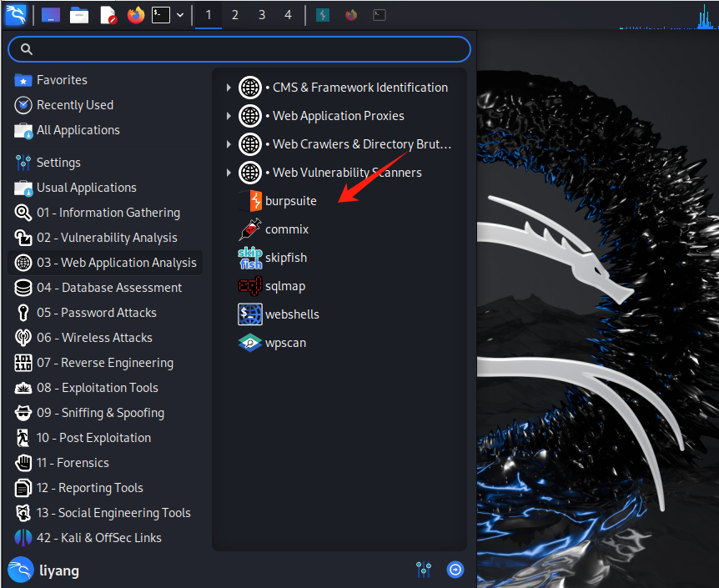Open settings manager sliders icon at menu bottom
This screenshot has height=588, width=719.
click(424, 570)
